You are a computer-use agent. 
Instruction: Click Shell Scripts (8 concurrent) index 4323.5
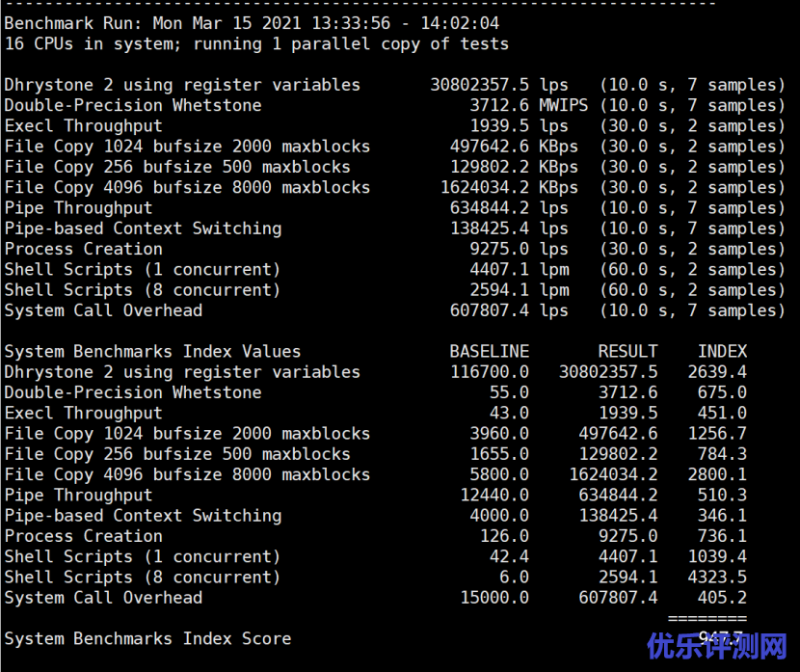click(x=717, y=578)
